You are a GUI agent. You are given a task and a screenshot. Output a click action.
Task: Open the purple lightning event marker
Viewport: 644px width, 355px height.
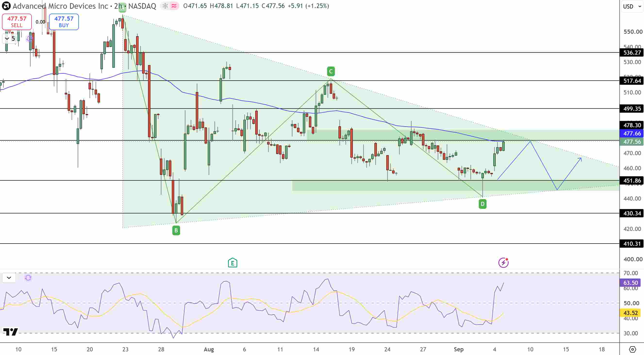point(503,262)
